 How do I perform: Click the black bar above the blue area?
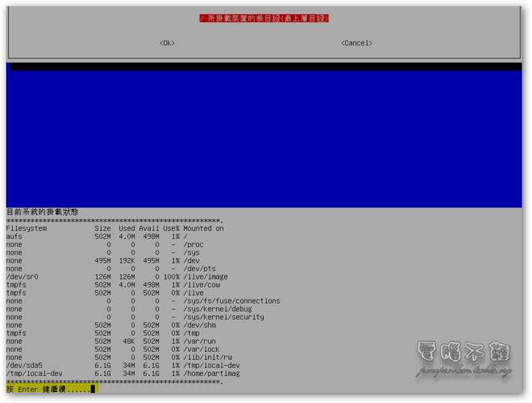pyautogui.click(x=265, y=66)
